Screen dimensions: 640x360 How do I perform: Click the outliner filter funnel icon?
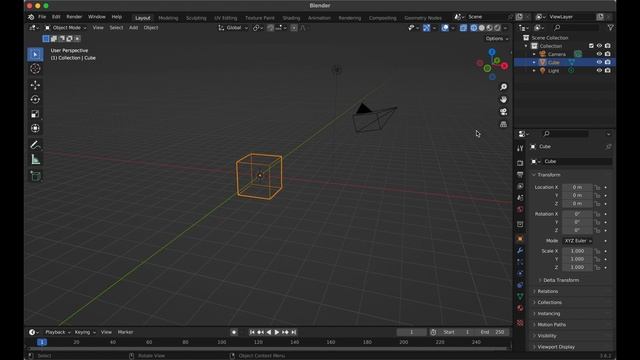click(610, 27)
